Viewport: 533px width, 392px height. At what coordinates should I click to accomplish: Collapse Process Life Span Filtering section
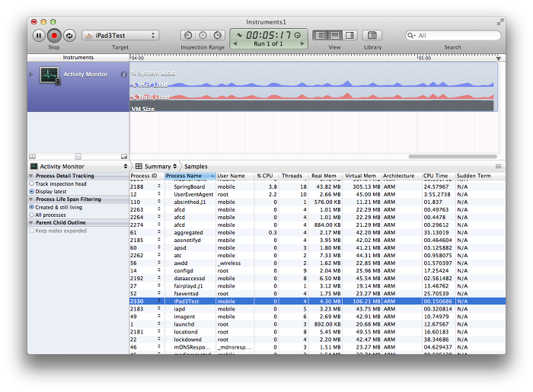coord(31,199)
